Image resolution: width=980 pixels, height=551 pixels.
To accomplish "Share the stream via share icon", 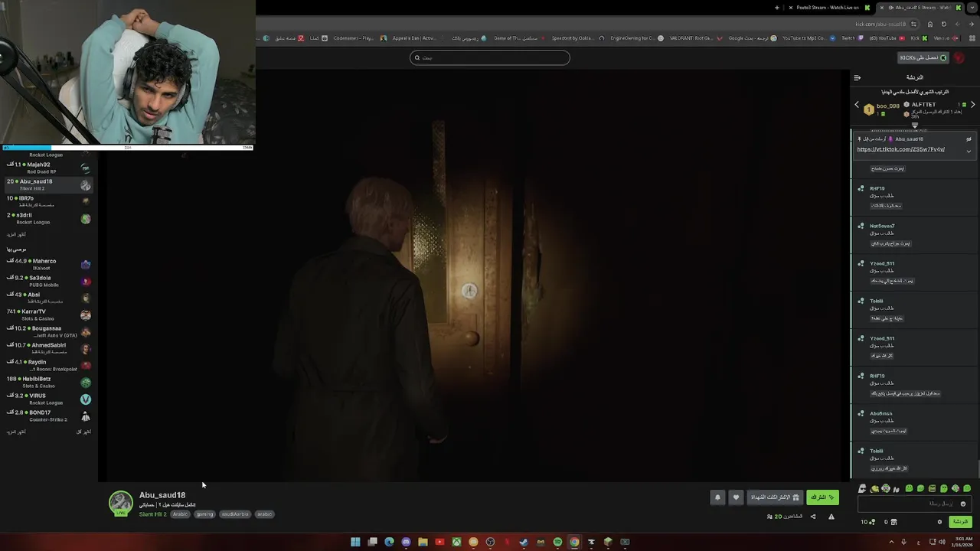I will [813, 517].
